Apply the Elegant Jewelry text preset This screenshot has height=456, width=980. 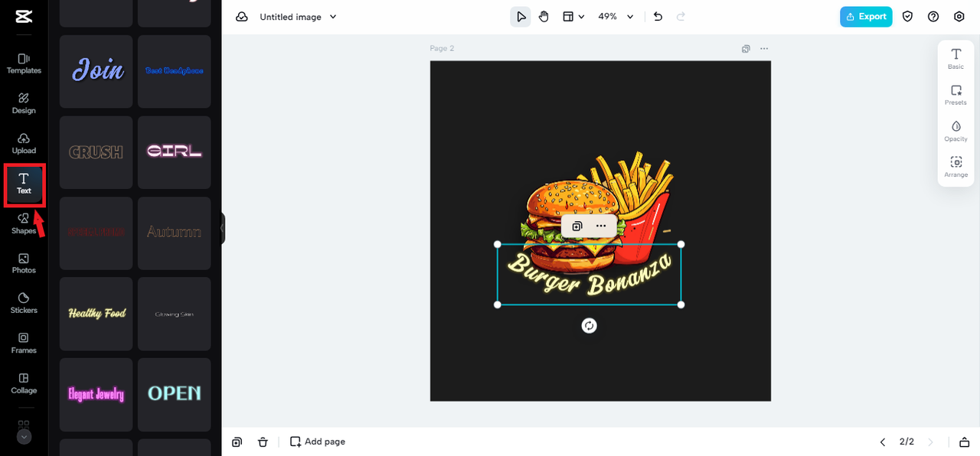coord(96,395)
